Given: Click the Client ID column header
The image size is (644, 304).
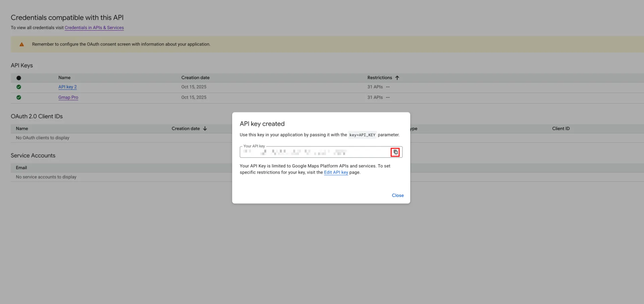Looking at the screenshot, I should pyautogui.click(x=561, y=129).
